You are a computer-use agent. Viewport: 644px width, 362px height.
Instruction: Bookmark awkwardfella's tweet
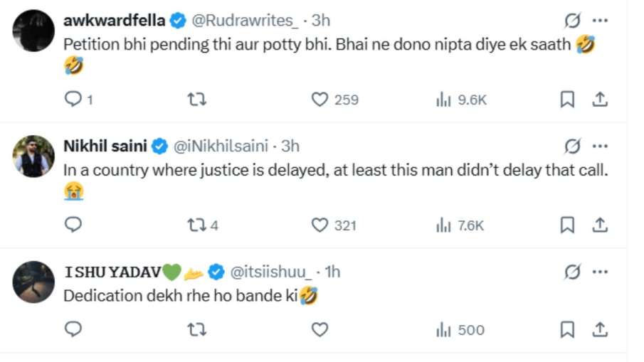(x=567, y=100)
